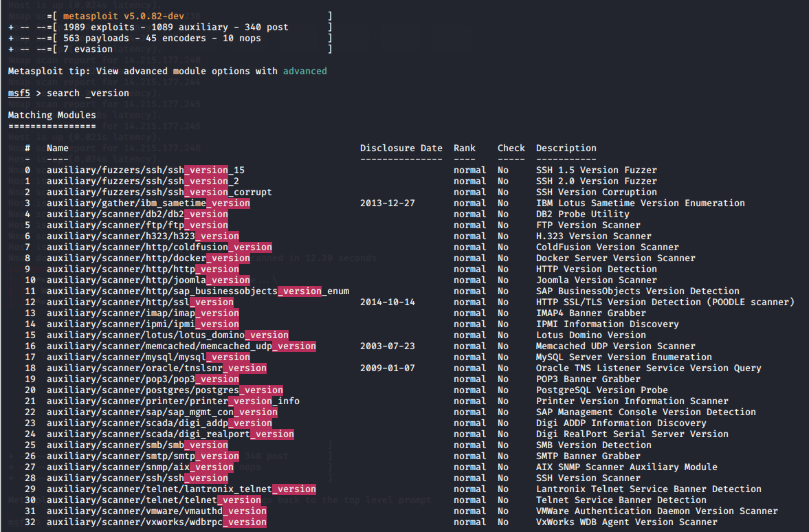Click the 'Disclosure Date' column header
Screen dimensions: 809x532
coord(401,148)
